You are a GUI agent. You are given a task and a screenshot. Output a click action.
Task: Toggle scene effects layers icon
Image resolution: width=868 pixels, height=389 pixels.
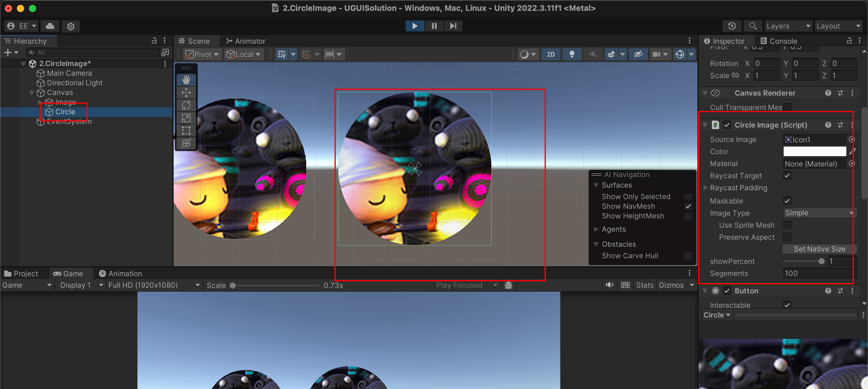(x=611, y=54)
